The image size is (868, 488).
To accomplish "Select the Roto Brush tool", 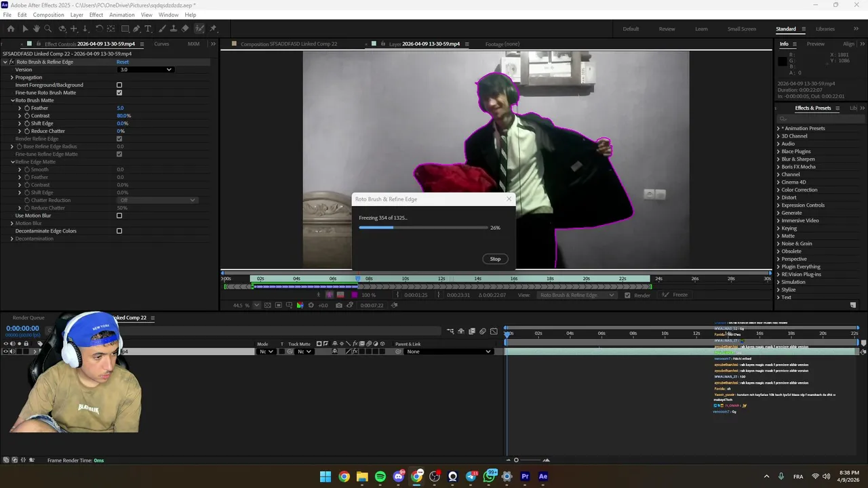I will click(x=199, y=28).
